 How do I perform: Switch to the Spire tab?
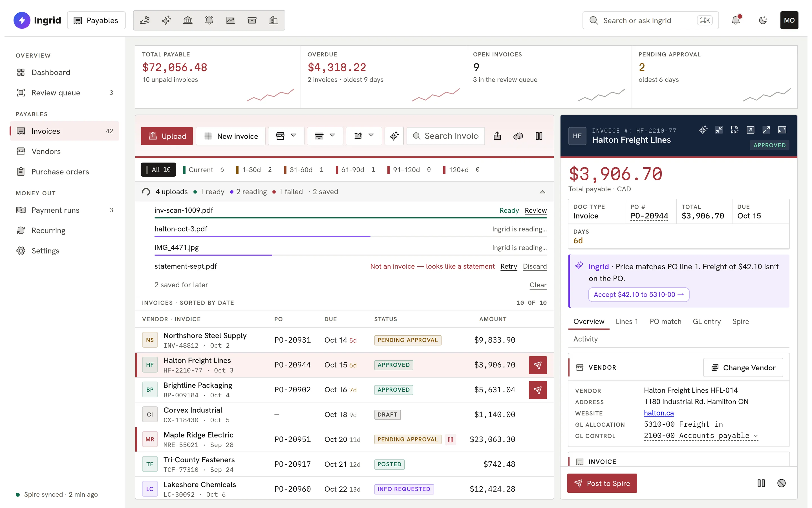(740, 321)
